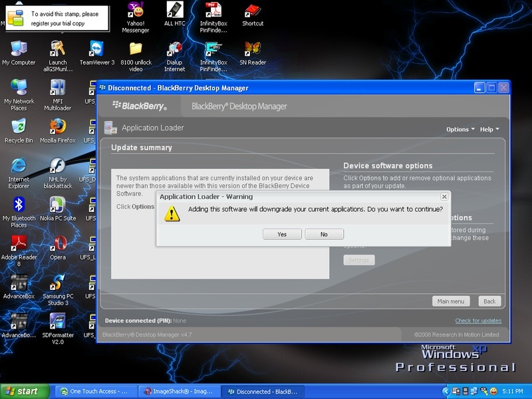Image resolution: width=532 pixels, height=399 pixels.
Task: Open My Bluetooth Places icon
Action: tap(19, 212)
